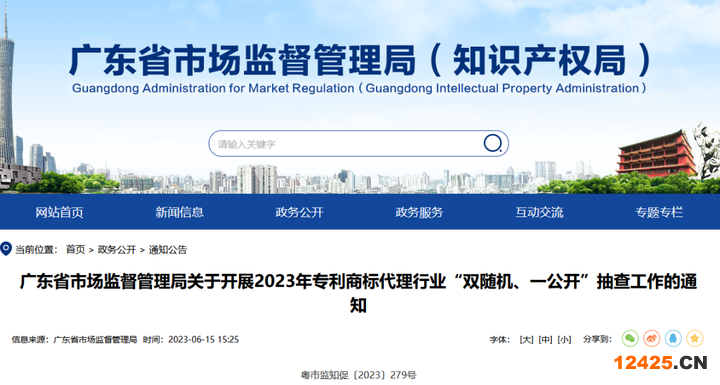720x385 pixels.
Task: Go to the 政务公开 navigation menu
Action: [x=299, y=212]
